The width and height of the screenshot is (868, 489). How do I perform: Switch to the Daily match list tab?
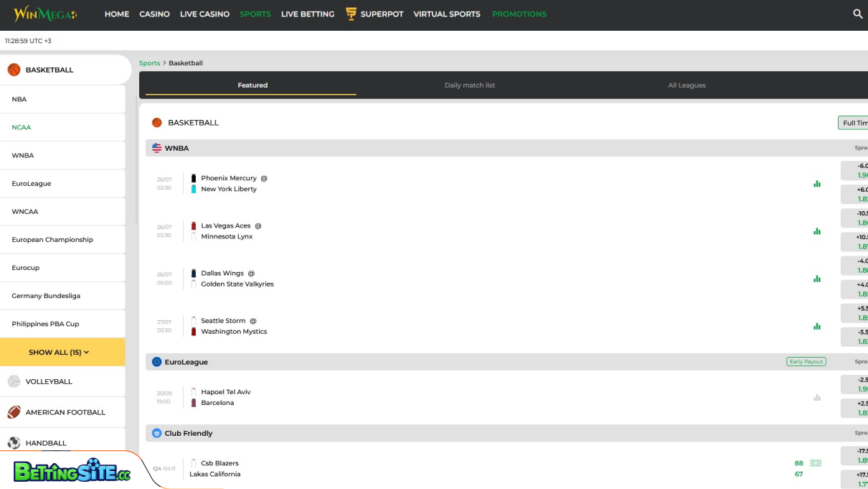[x=469, y=85]
